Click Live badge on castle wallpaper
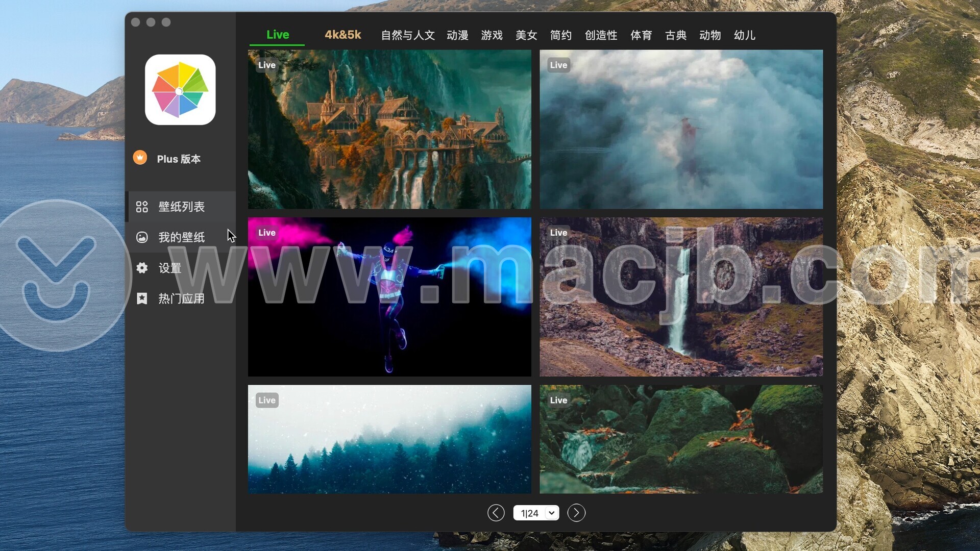The image size is (980, 551). click(x=267, y=65)
